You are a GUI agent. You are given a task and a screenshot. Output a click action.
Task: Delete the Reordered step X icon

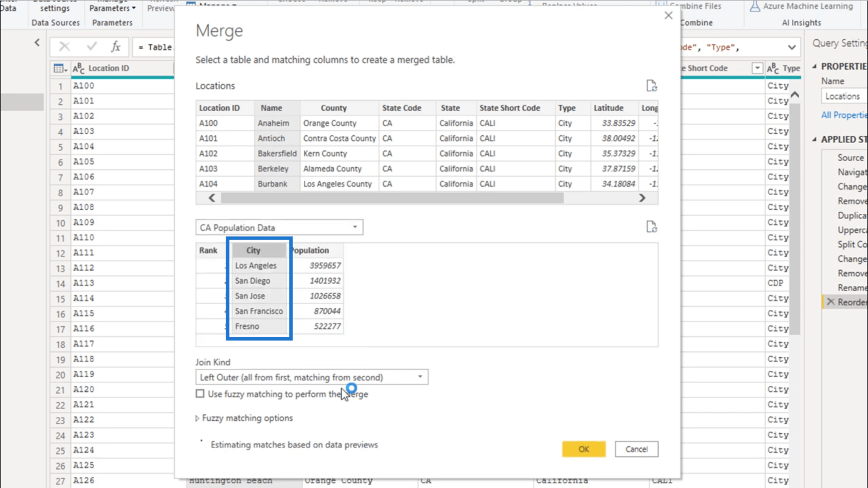point(830,302)
